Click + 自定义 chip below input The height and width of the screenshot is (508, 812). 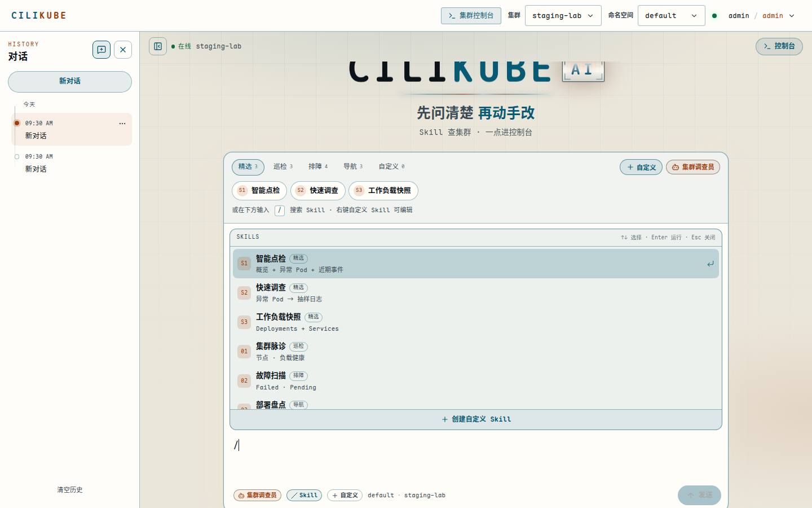(x=345, y=496)
